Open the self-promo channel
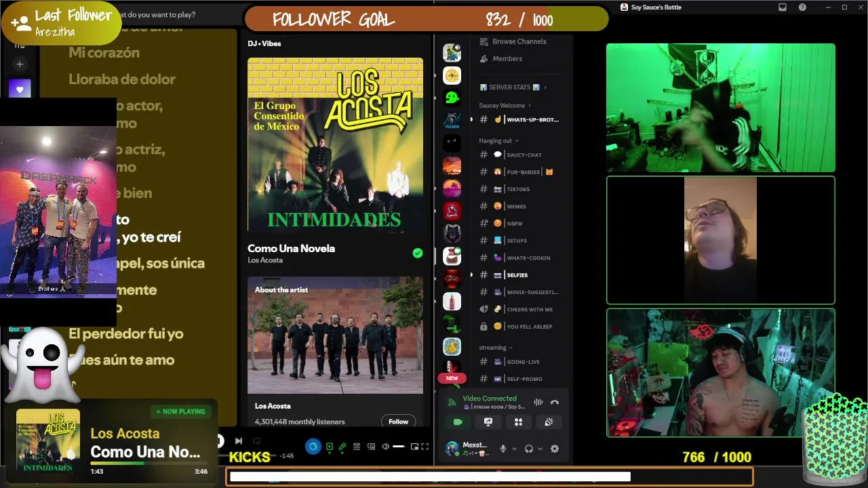 (x=520, y=379)
